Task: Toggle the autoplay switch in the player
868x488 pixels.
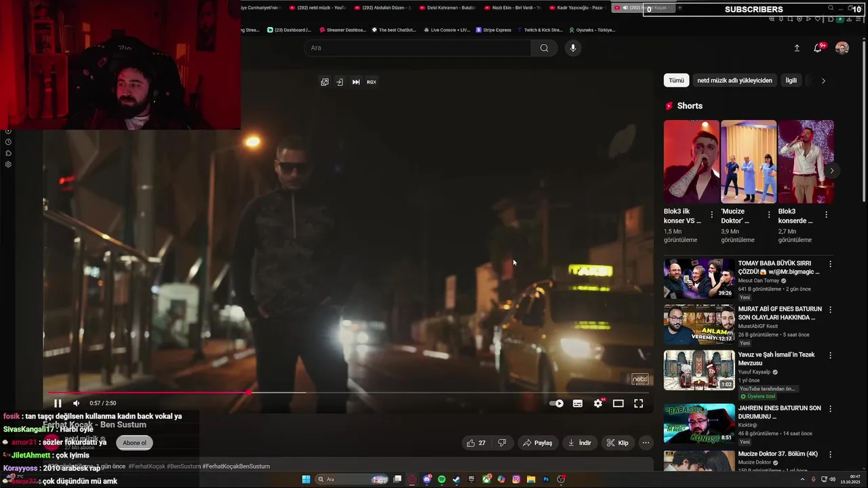Action: click(557, 403)
